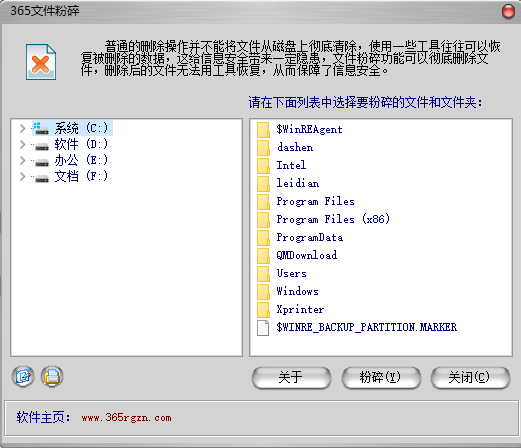Screen dimensions: 521x448
Task: Click the red close button in title bar
Action: (x=508, y=11)
